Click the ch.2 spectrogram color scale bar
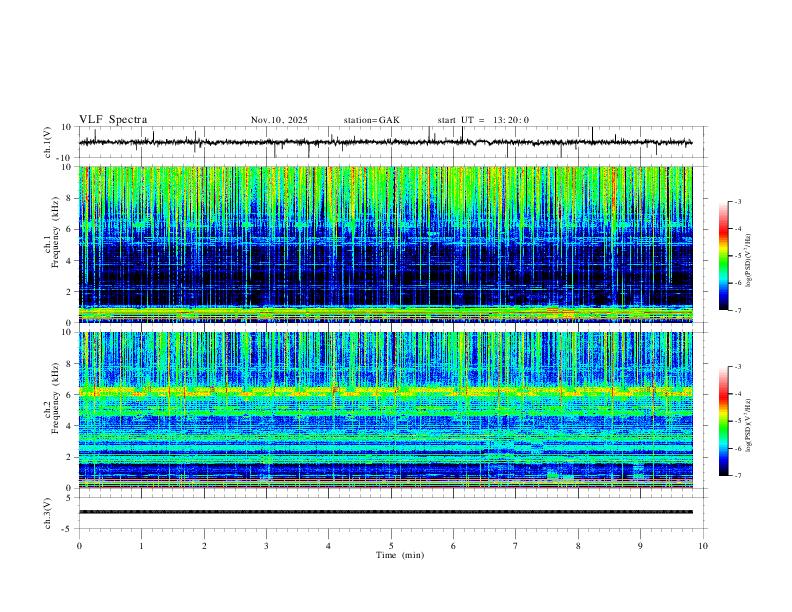Screen dimensions: 792x612 point(723,421)
